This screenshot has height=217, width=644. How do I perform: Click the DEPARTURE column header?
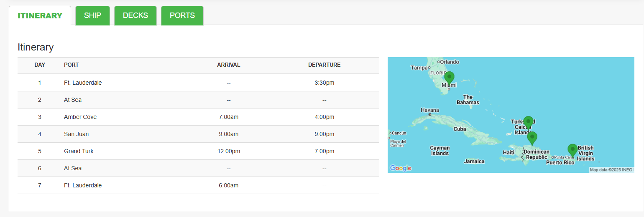[324, 65]
